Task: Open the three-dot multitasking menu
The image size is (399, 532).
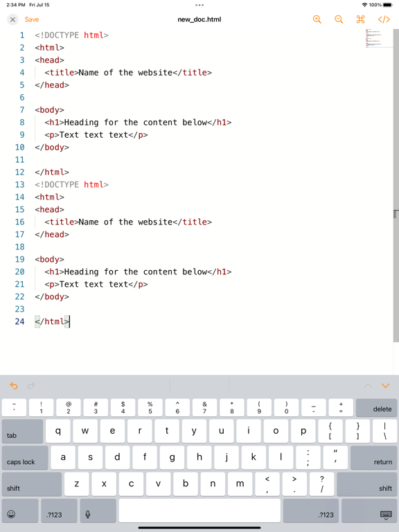Action: (x=199, y=5)
